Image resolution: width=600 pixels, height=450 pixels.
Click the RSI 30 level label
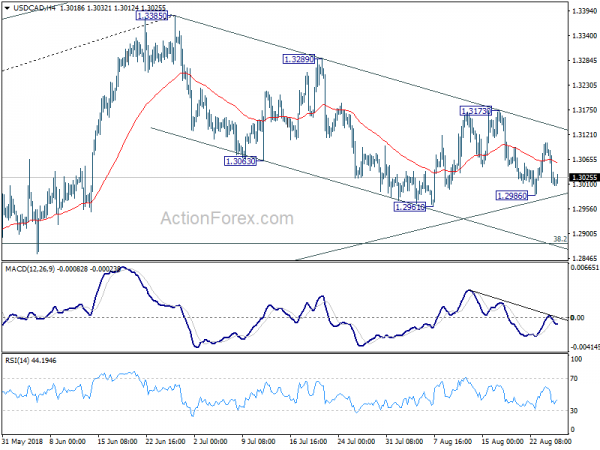click(x=574, y=411)
